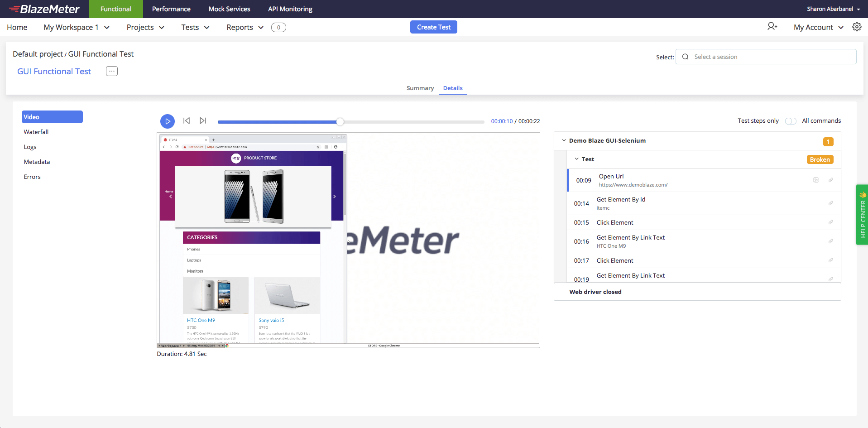The image size is (868, 428).
Task: Expand My Workspace 1 dropdown
Action: click(x=76, y=27)
